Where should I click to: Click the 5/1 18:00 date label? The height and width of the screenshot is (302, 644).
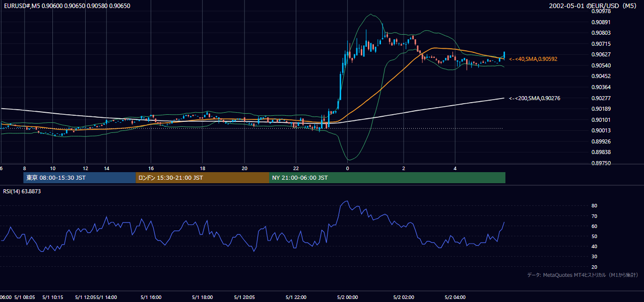tap(202, 297)
